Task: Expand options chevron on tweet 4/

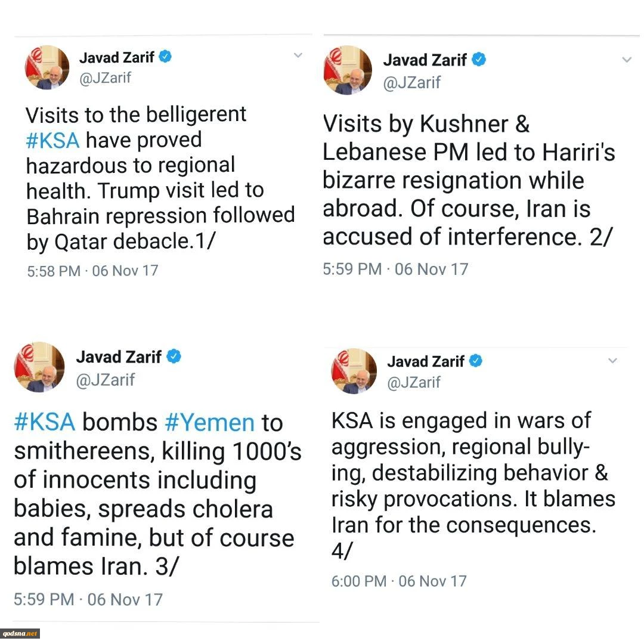Action: tap(612, 361)
